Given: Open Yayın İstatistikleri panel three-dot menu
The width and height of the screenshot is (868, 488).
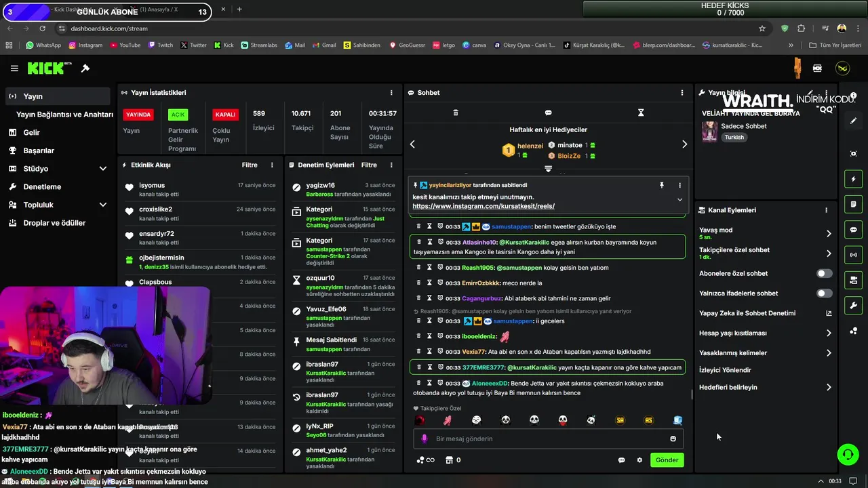Looking at the screenshot, I should click(391, 93).
